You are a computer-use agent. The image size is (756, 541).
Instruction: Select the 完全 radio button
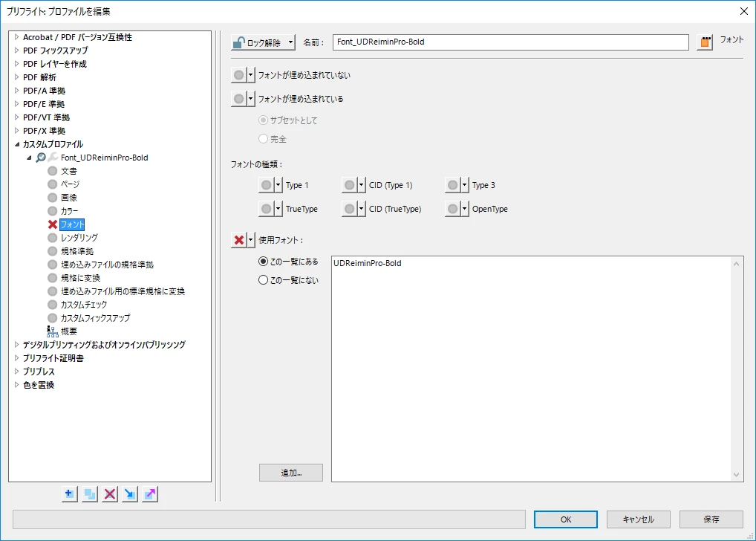263,138
